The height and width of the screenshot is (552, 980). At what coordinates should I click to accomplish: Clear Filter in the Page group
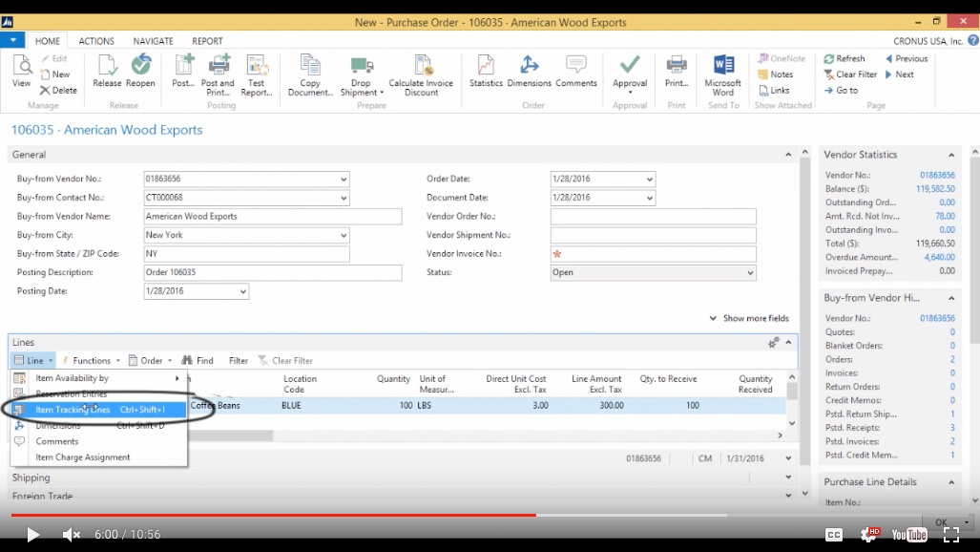point(850,74)
